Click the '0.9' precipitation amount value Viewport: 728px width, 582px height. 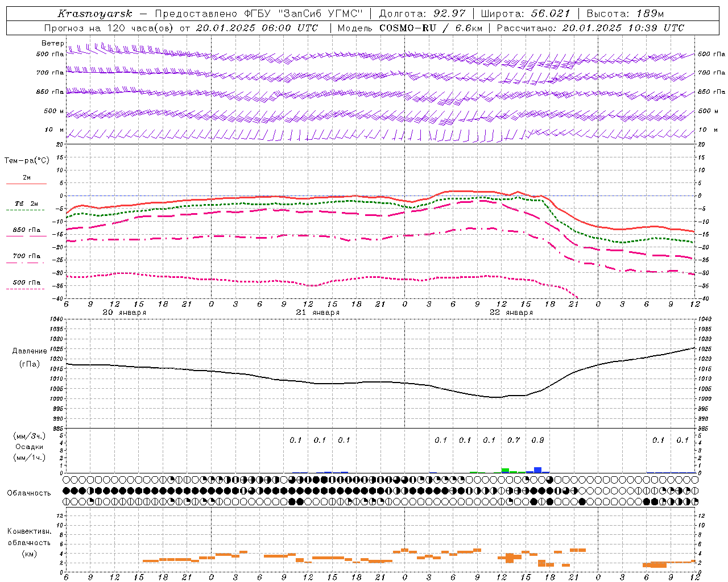[x=537, y=440]
